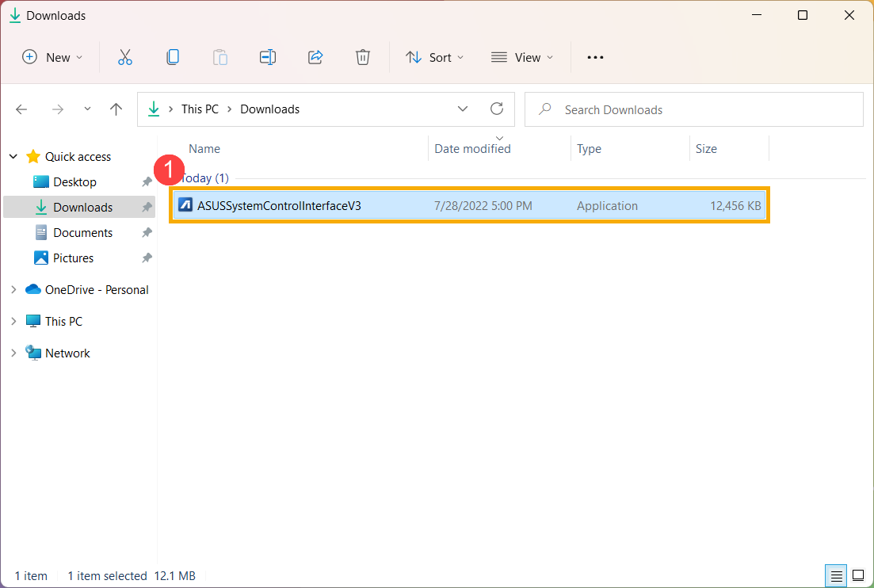874x588 pixels.
Task: Click the Rename icon in toolbar
Action: click(x=268, y=57)
